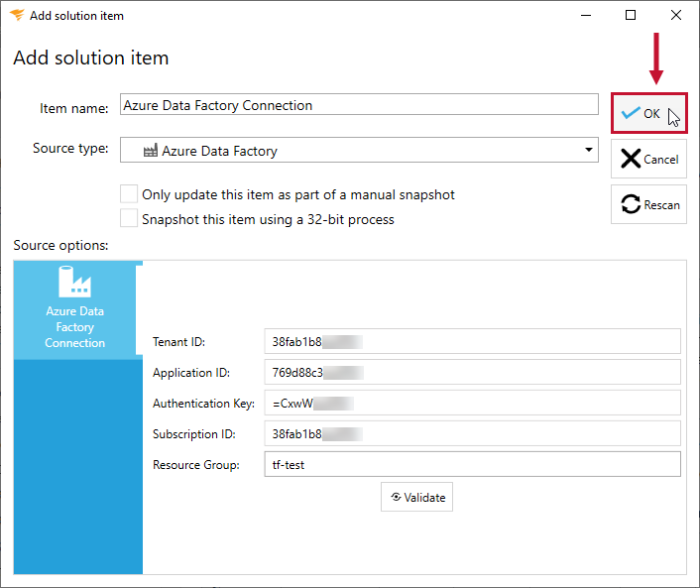Image resolution: width=700 pixels, height=588 pixels.
Task: Click the "Application ID:" label
Action: [191, 373]
